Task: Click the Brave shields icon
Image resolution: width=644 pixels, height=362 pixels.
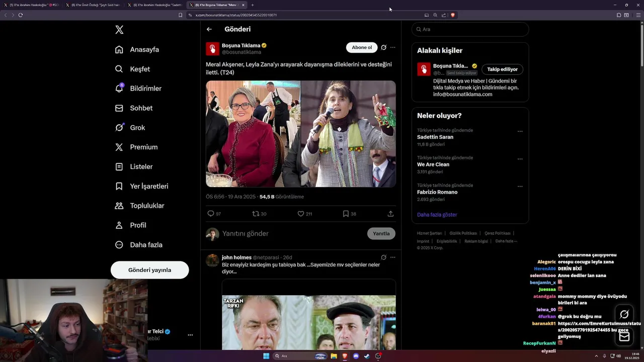Action: [x=452, y=15]
